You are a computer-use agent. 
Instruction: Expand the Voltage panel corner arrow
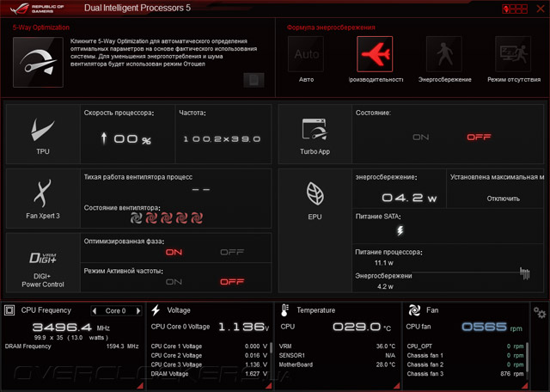point(268,386)
